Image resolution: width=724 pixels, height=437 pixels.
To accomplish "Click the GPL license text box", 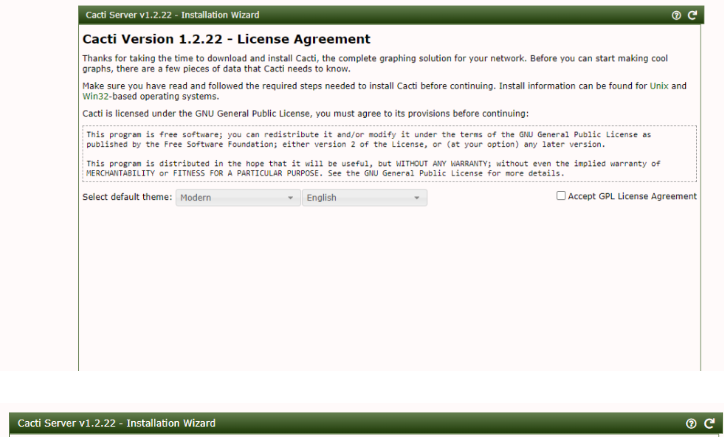I will coord(389,154).
